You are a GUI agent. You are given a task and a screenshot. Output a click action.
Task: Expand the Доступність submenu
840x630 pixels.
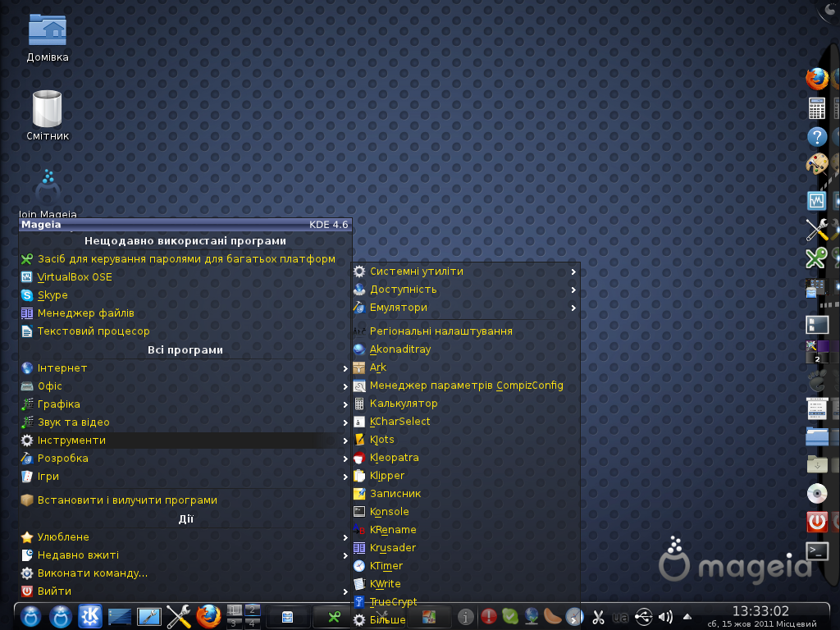466,290
